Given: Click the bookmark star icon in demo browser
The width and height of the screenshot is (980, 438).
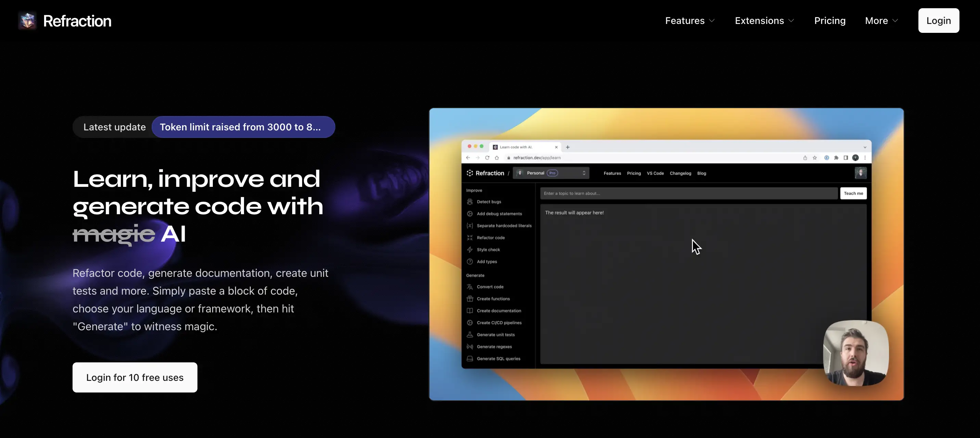Looking at the screenshot, I should tap(814, 157).
